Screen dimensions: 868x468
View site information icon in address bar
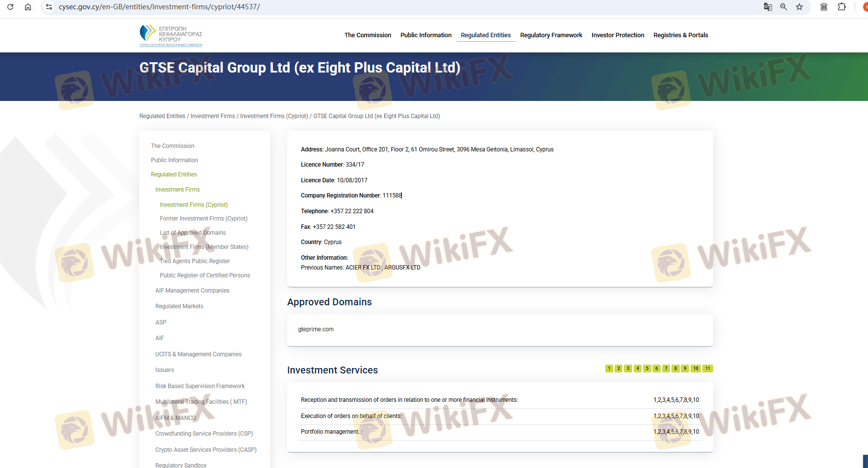click(x=49, y=7)
